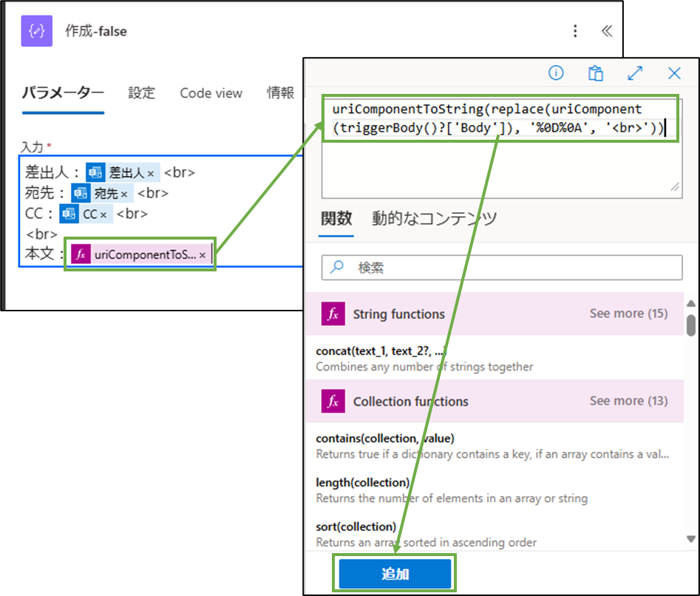
Task: Expand the expression editor to full size
Action: [x=635, y=72]
